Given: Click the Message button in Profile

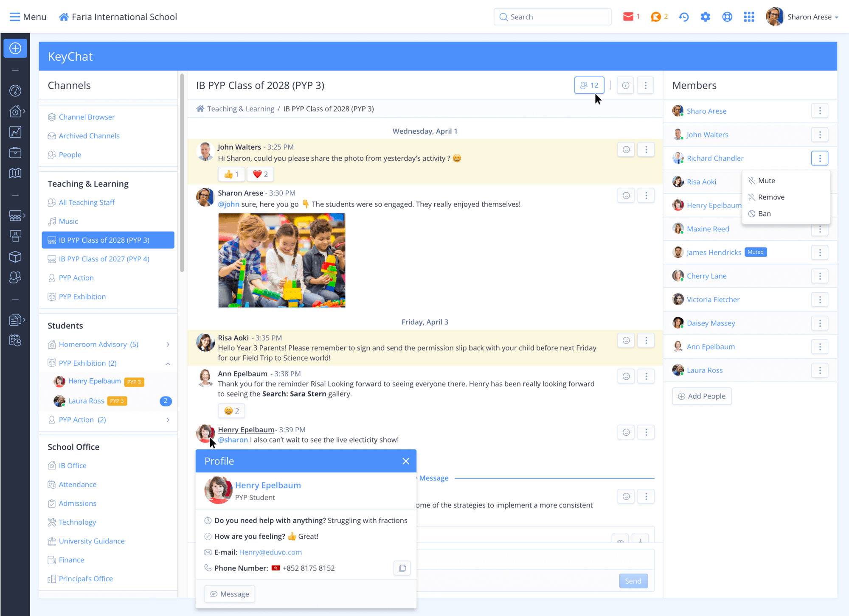Looking at the screenshot, I should pos(230,594).
